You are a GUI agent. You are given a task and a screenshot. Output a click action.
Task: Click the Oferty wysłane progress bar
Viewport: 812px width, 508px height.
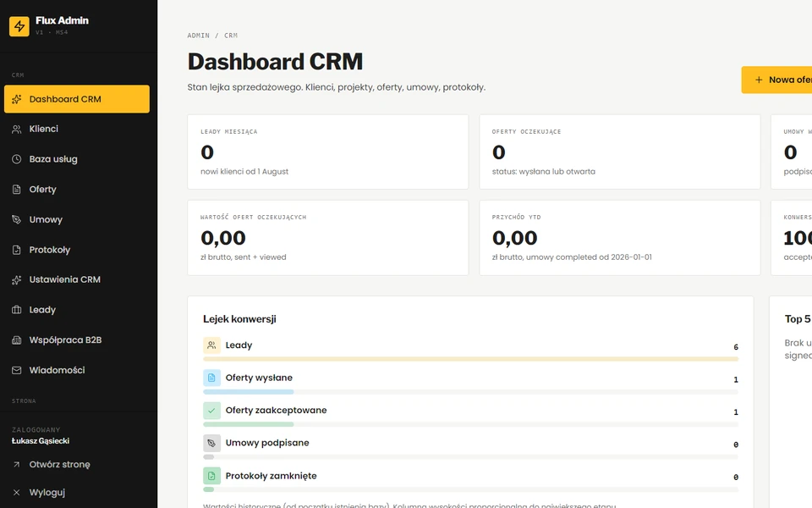click(x=471, y=392)
